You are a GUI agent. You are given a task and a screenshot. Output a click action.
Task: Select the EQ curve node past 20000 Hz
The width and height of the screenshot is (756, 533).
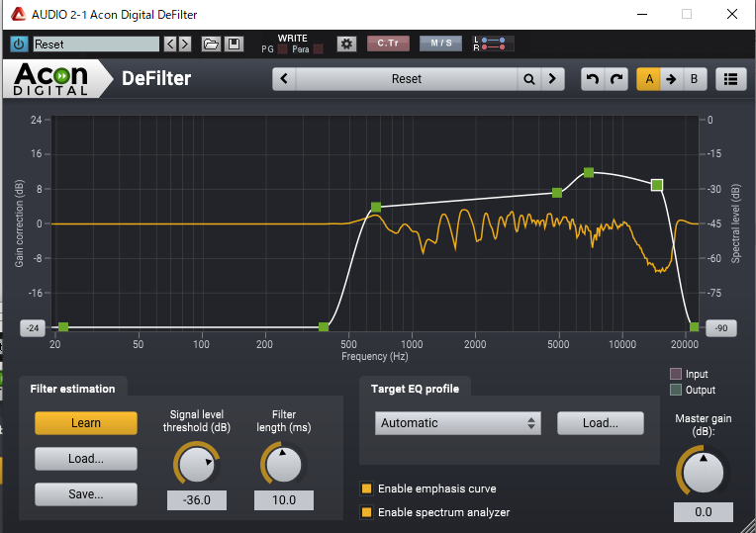[x=695, y=327]
